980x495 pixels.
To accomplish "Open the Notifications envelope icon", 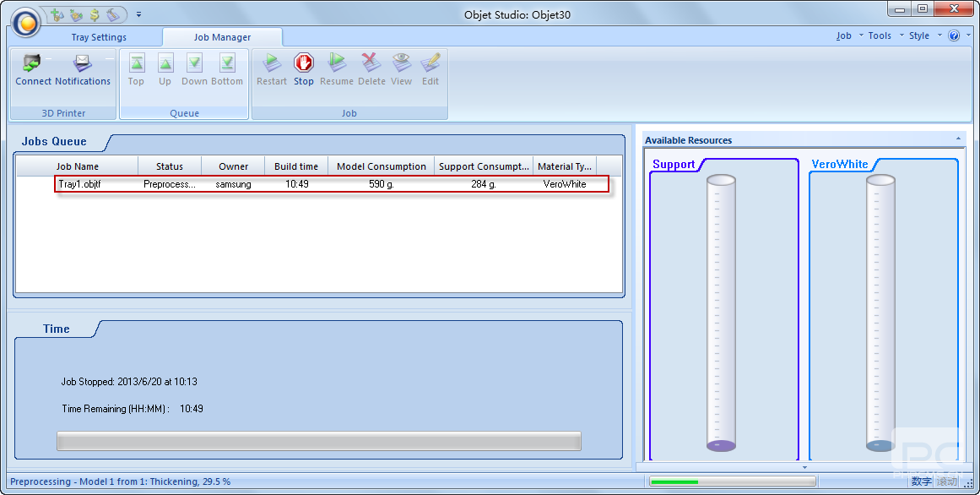I will coord(83,63).
